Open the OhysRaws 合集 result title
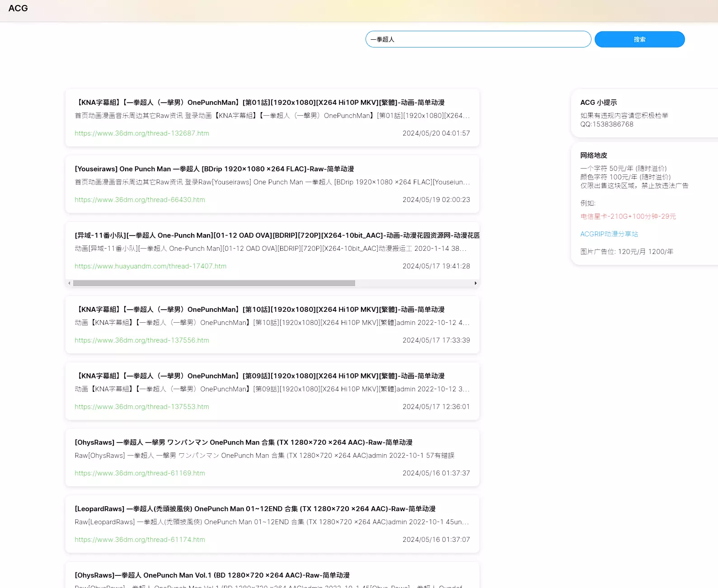This screenshot has height=588, width=718. coord(244,442)
